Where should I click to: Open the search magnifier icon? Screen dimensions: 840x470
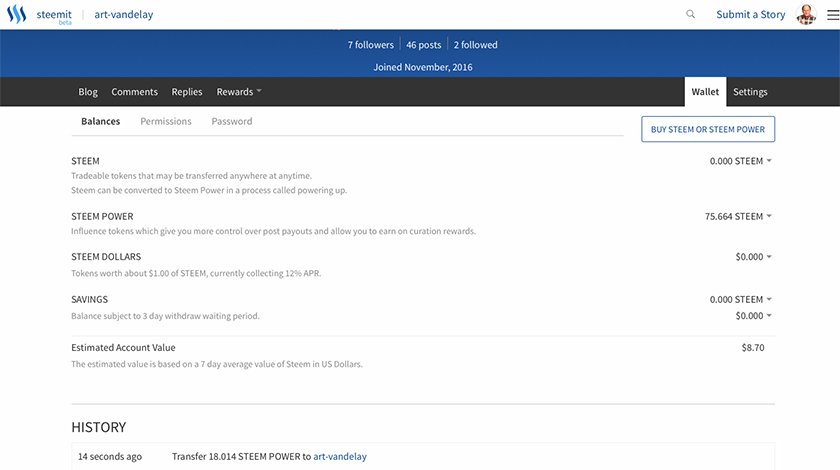coord(691,14)
